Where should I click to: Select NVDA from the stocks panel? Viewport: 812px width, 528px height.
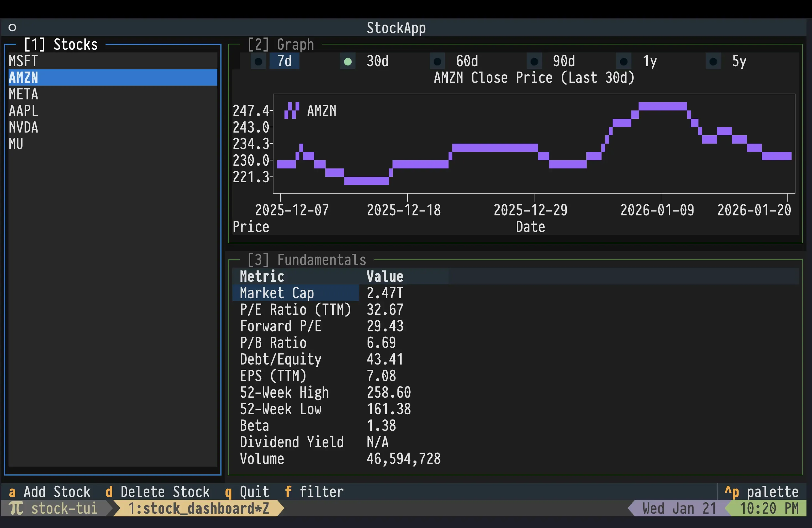tap(23, 127)
